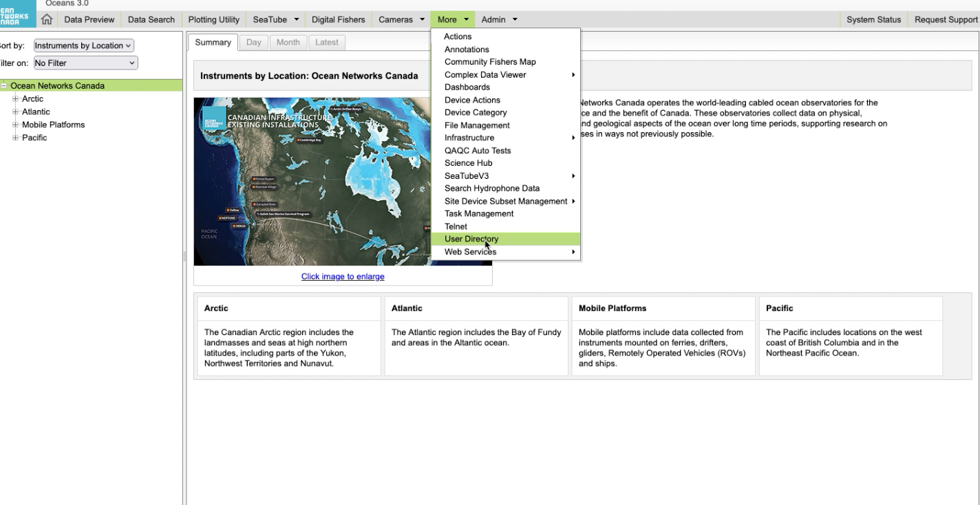Select Mobile Platforms in the tree
Image resolution: width=980 pixels, height=505 pixels.
(53, 125)
